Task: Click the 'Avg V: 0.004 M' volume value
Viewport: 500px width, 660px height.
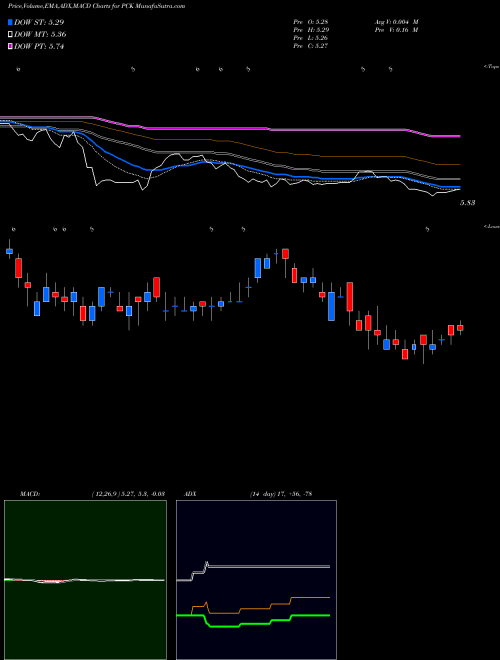Action: [396, 22]
